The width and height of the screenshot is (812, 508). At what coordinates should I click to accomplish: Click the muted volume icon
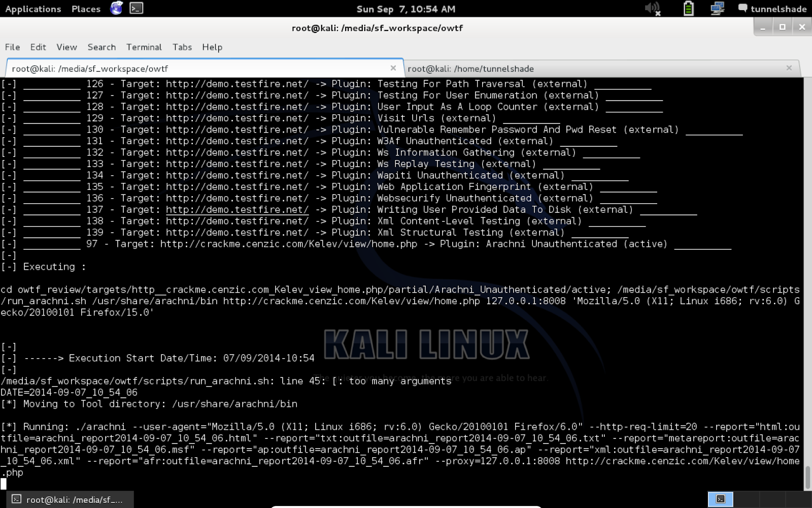(x=653, y=9)
